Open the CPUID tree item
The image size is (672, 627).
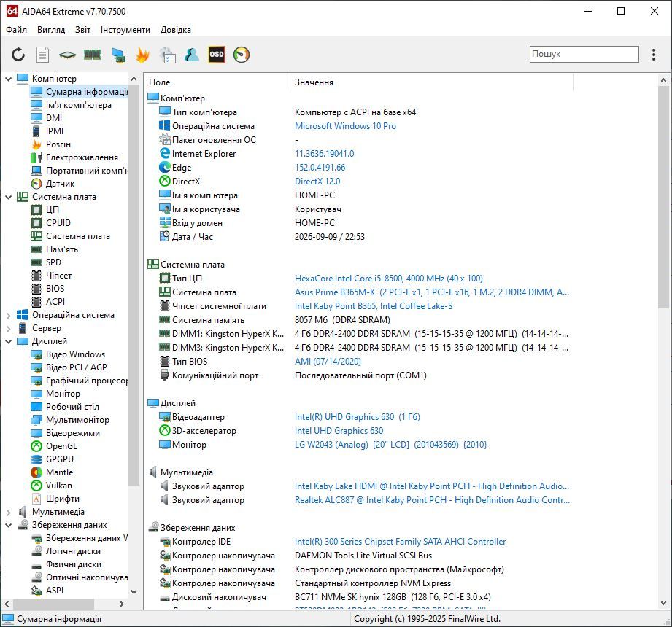[58, 223]
